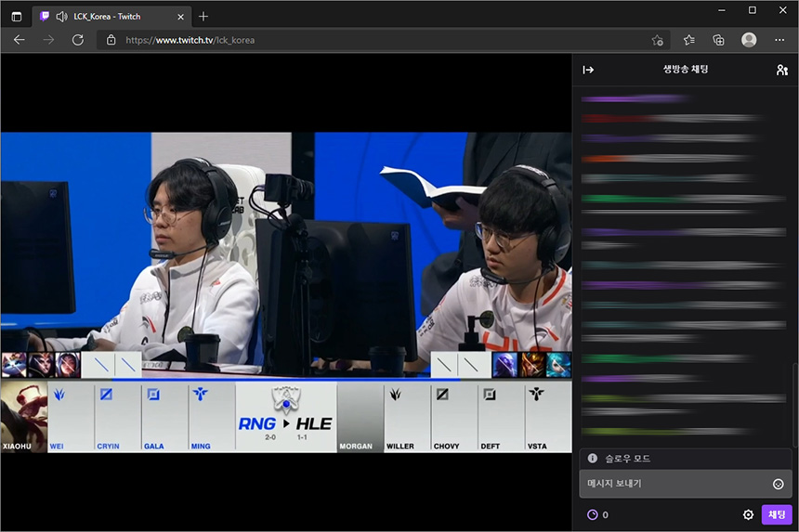Click the CRYIN mid role icon
799x532 pixels.
click(x=106, y=394)
